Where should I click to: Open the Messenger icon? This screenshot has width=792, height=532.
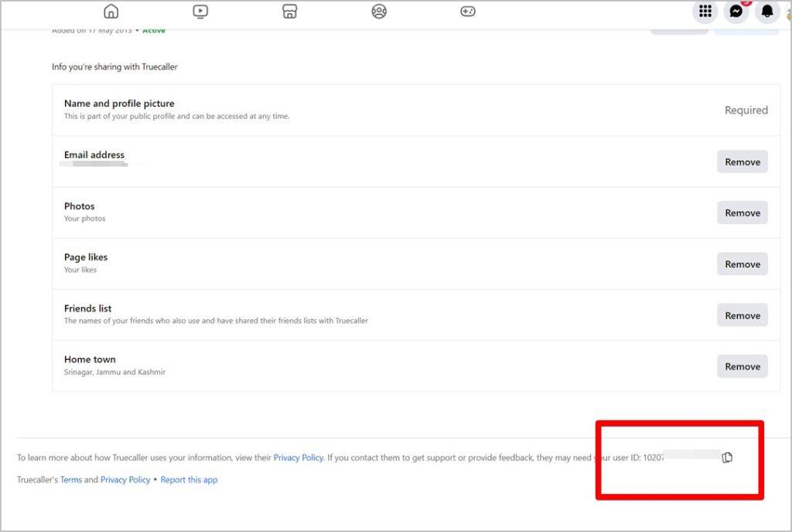point(736,11)
